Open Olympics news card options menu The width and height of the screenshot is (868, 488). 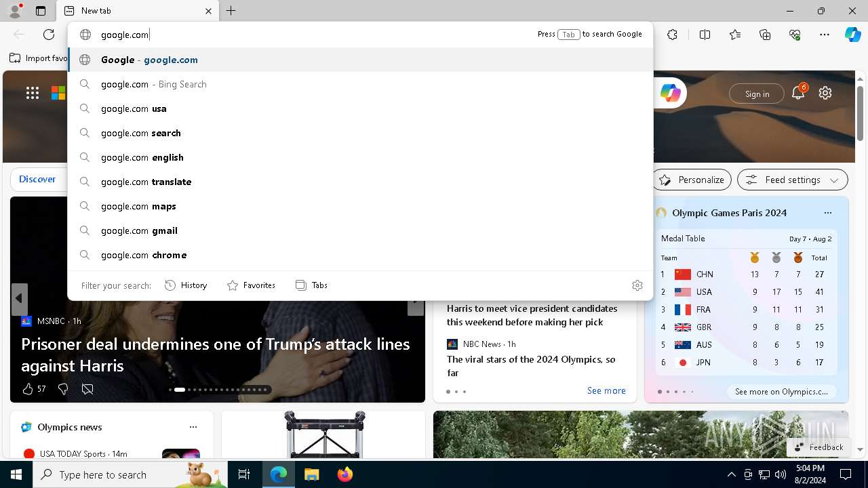(193, 427)
